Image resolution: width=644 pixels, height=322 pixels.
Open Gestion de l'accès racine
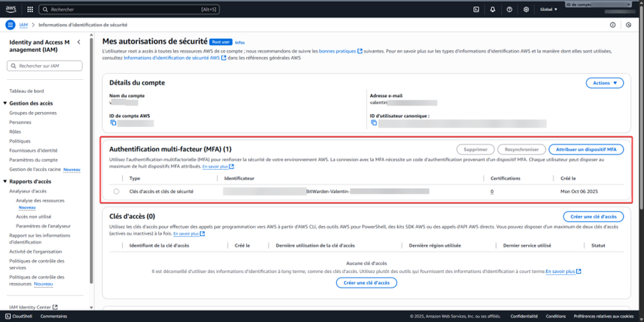(35, 169)
